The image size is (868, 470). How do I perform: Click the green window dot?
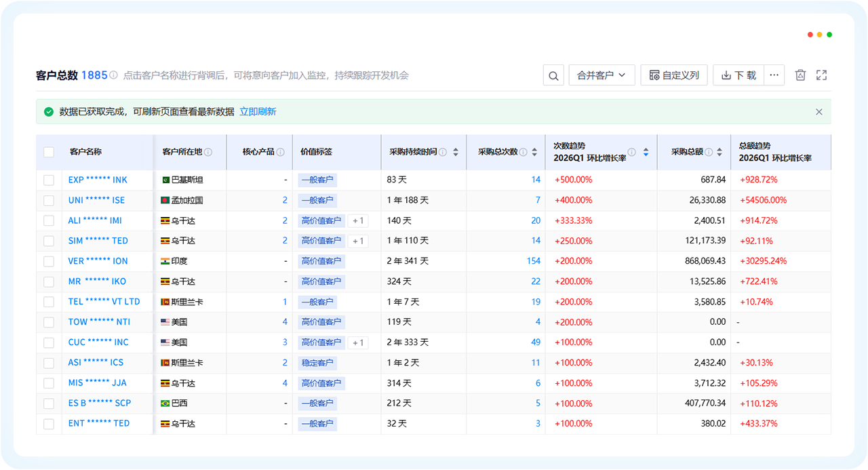click(829, 35)
